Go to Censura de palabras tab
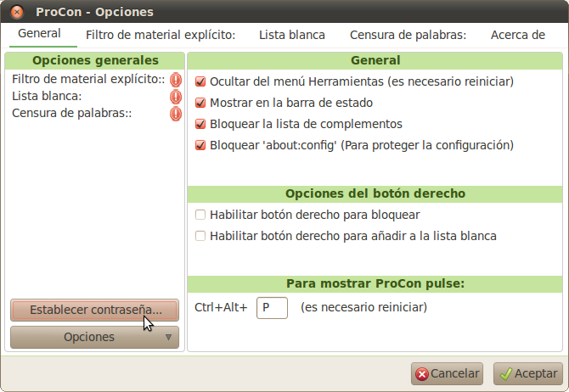This screenshot has height=392, width=569. point(408,35)
